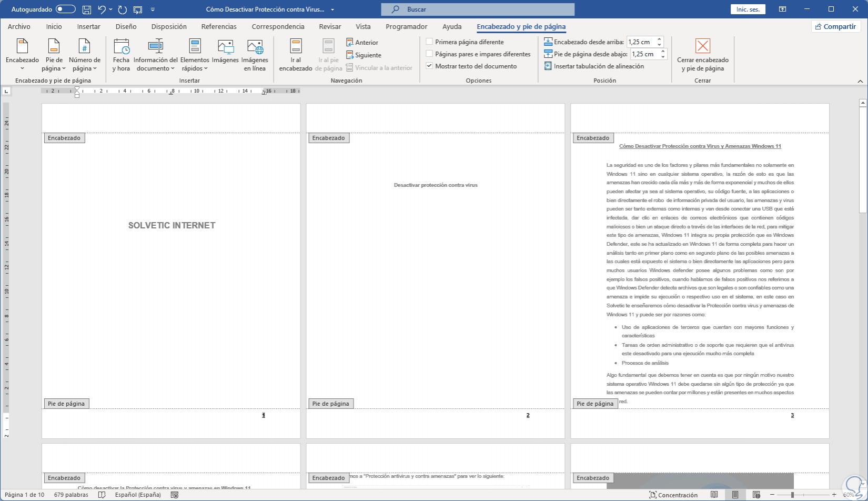
Task: Undo the last action in title bar
Action: coord(102,9)
